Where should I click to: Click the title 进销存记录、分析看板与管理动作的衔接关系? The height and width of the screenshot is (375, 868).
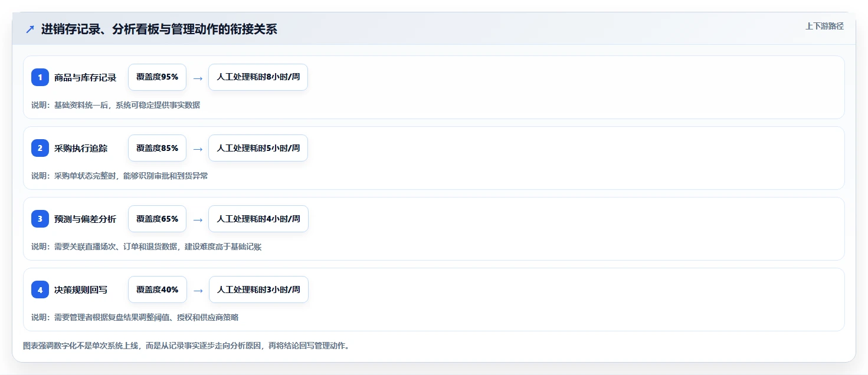(159, 29)
